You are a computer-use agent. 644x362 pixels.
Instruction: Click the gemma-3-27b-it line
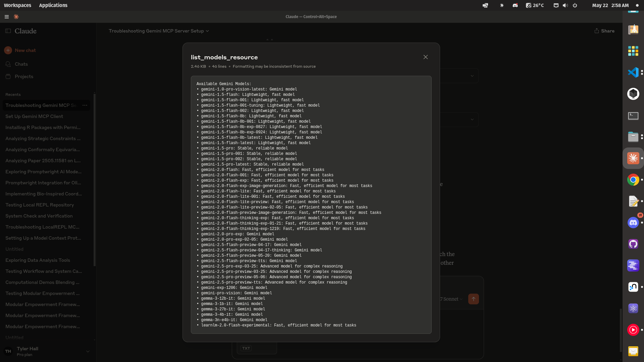[231, 309]
